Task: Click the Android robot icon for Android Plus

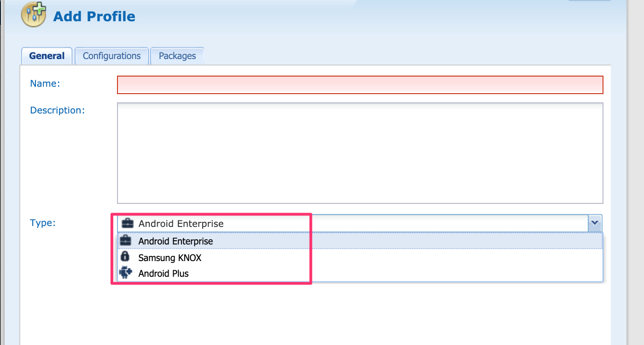Action: 125,273
